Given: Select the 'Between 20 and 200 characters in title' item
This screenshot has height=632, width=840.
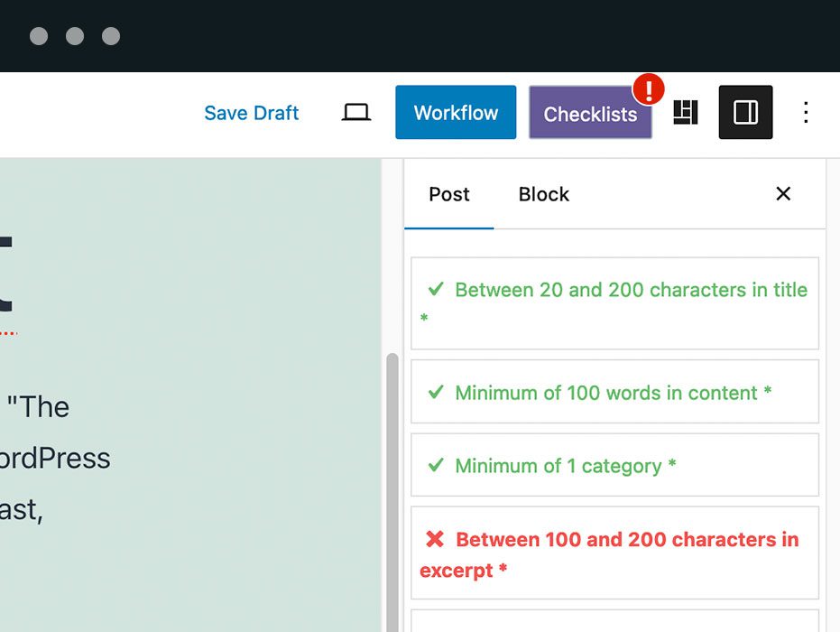Looking at the screenshot, I should pyautogui.click(x=614, y=302).
